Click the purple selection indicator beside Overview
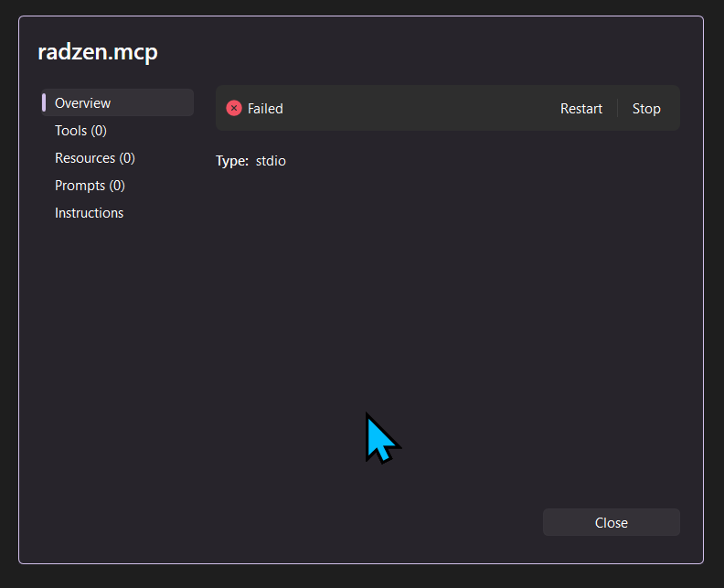724x588 pixels. tap(44, 102)
